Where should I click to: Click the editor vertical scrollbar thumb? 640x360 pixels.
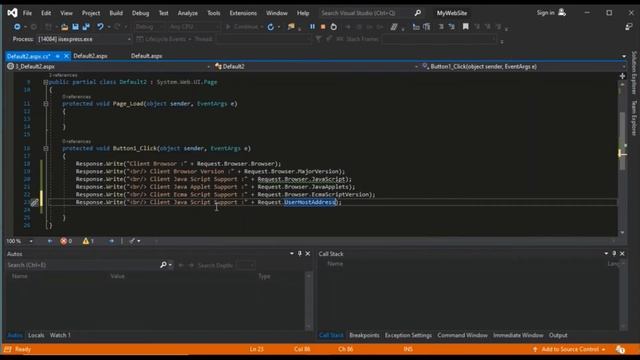(622, 141)
